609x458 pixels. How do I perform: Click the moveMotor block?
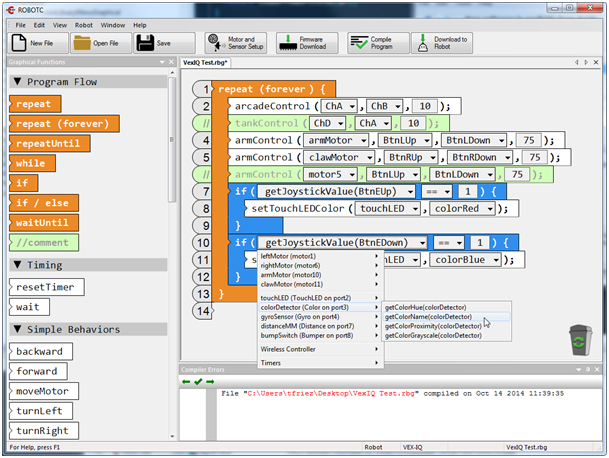coord(44,391)
